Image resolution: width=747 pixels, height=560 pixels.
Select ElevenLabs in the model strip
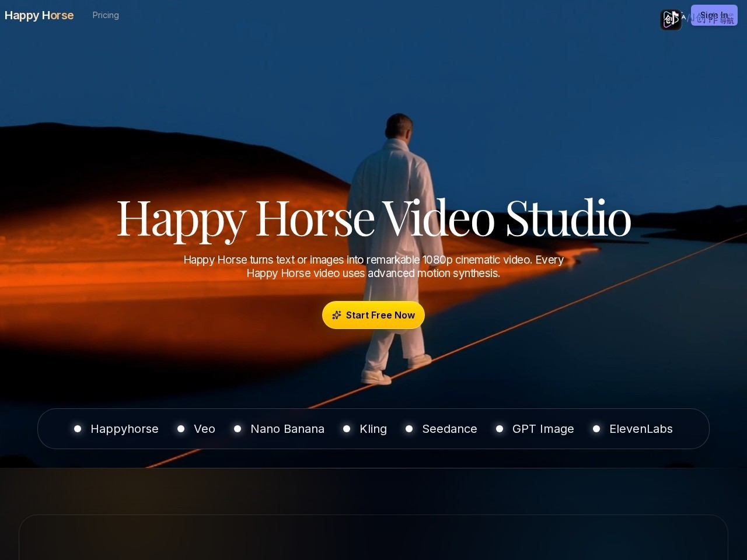633,429
